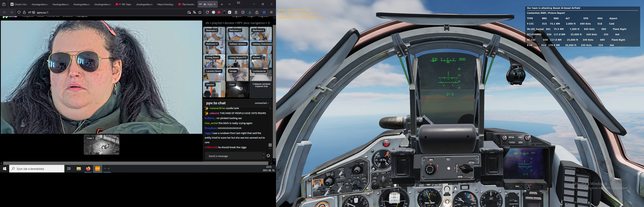List all tabs dropdown

click(229, 4)
